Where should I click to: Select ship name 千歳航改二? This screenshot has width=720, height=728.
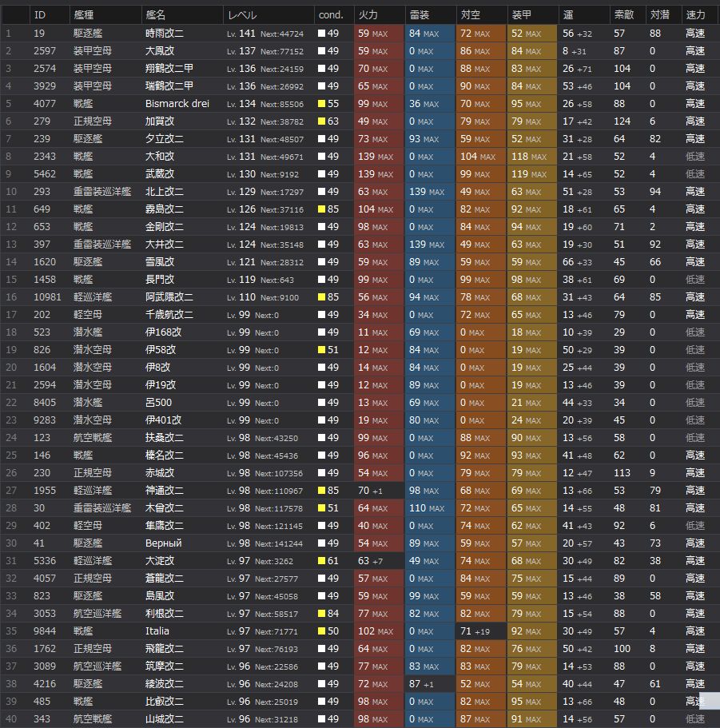coord(169,315)
